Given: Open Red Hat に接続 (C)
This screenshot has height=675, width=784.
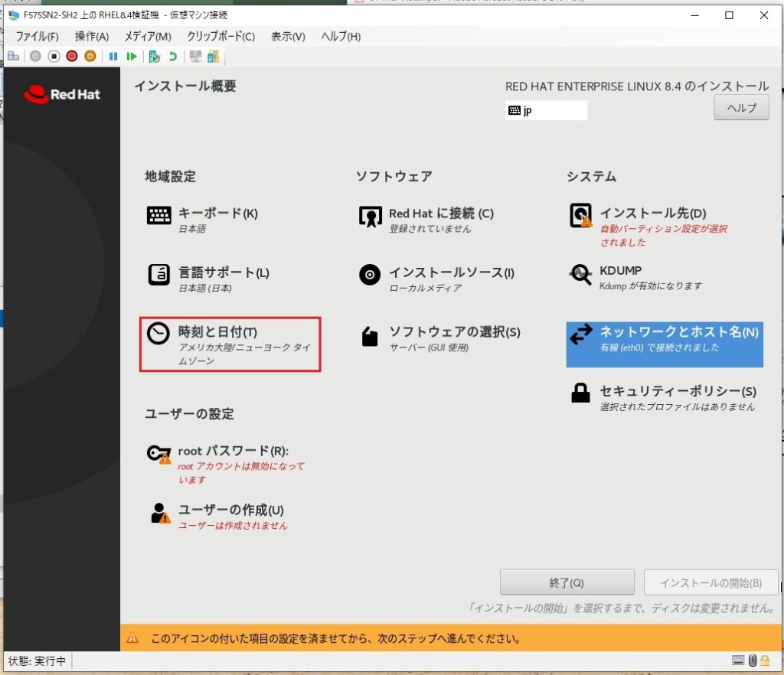Looking at the screenshot, I should pyautogui.click(x=426, y=220).
